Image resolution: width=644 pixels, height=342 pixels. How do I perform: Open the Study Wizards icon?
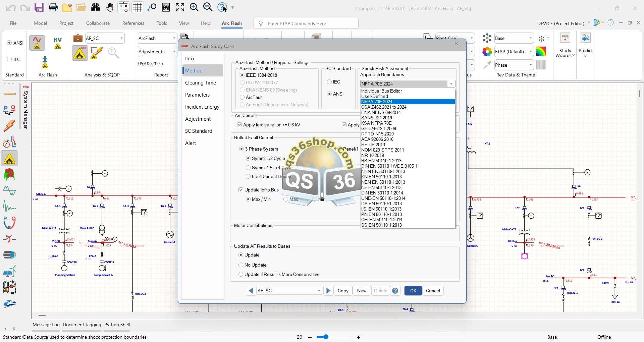[x=565, y=45]
